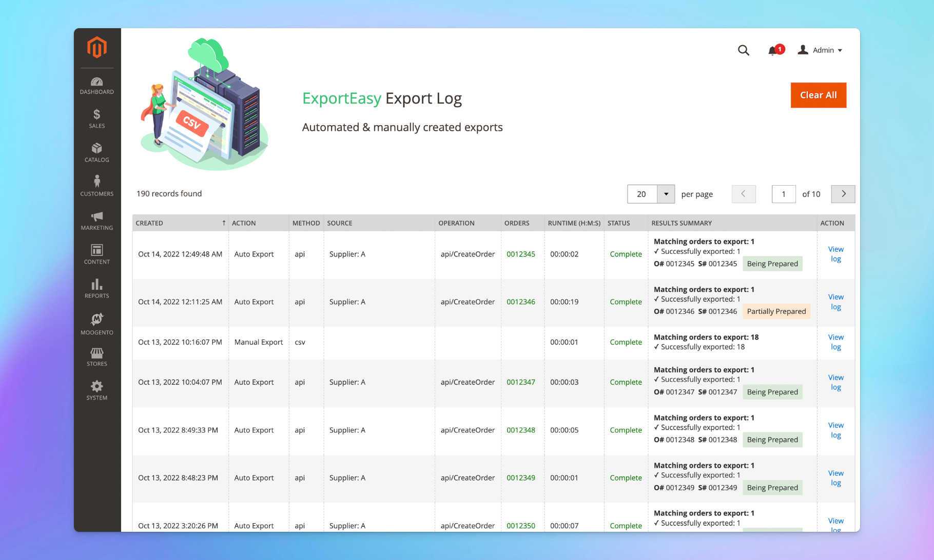Click Oct 13, 2022 10:16:07 PM timestamp
Screen dimensions: 934x560
point(180,342)
